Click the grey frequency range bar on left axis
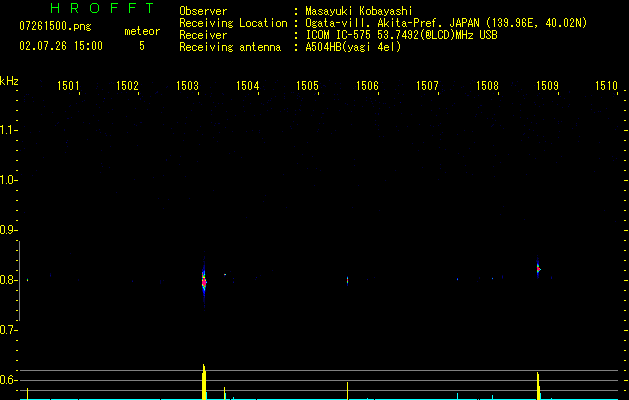Screen dimensions: 629x400 [19, 281]
